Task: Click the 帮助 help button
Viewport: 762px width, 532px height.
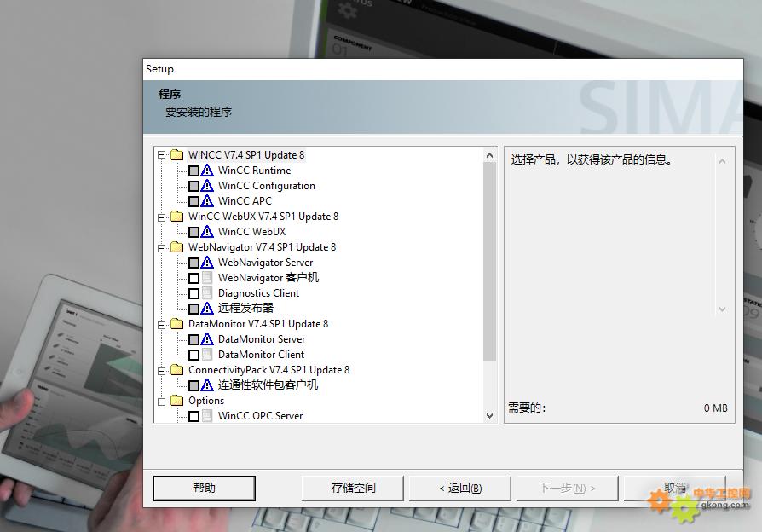Action: click(204, 488)
